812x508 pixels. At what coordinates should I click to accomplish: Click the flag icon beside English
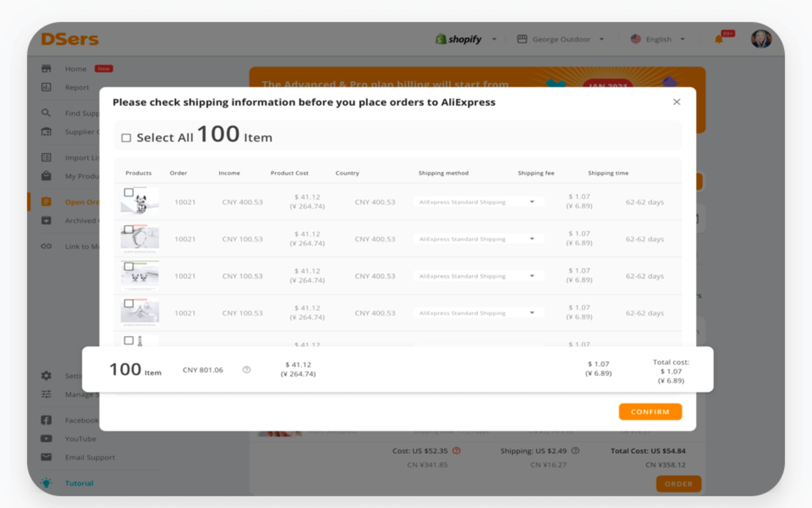pyautogui.click(x=636, y=39)
